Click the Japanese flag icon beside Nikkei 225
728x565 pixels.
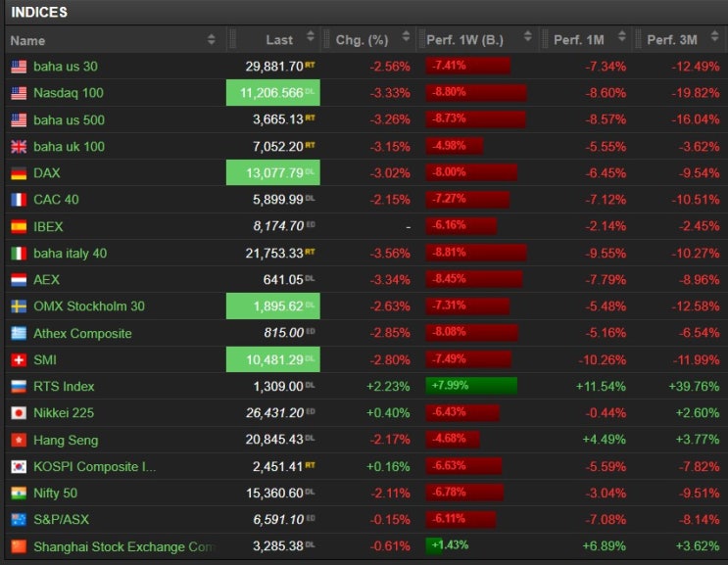tap(19, 413)
